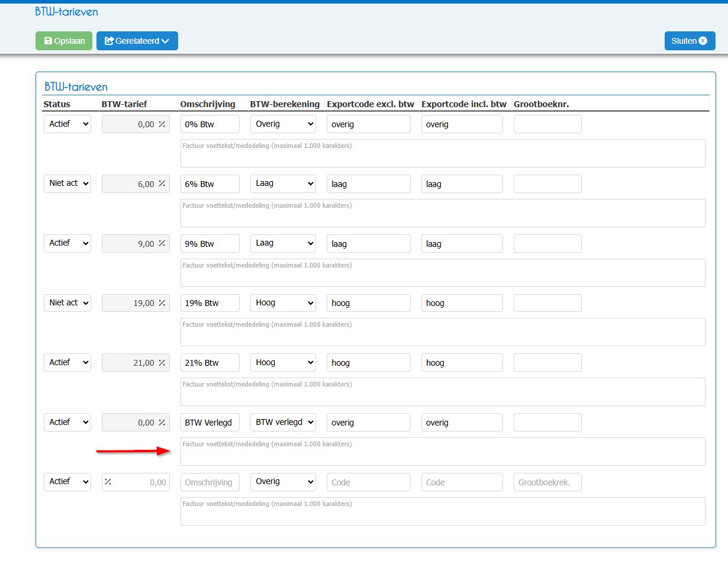Open the Gerelateerd dropdown menu
This screenshot has height=567, width=728.
click(137, 41)
